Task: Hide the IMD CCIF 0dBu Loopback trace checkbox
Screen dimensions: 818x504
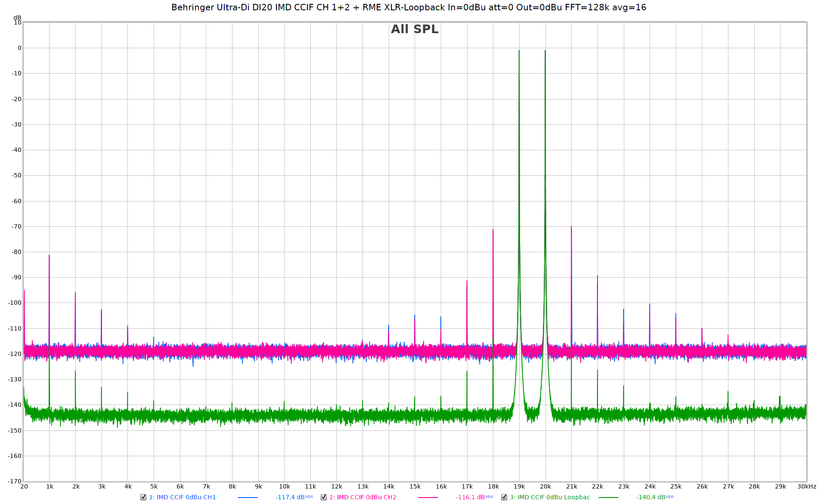Action: pyautogui.click(x=504, y=497)
